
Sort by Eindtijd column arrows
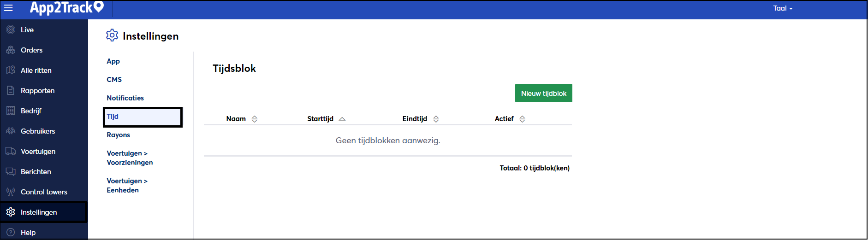pyautogui.click(x=436, y=119)
